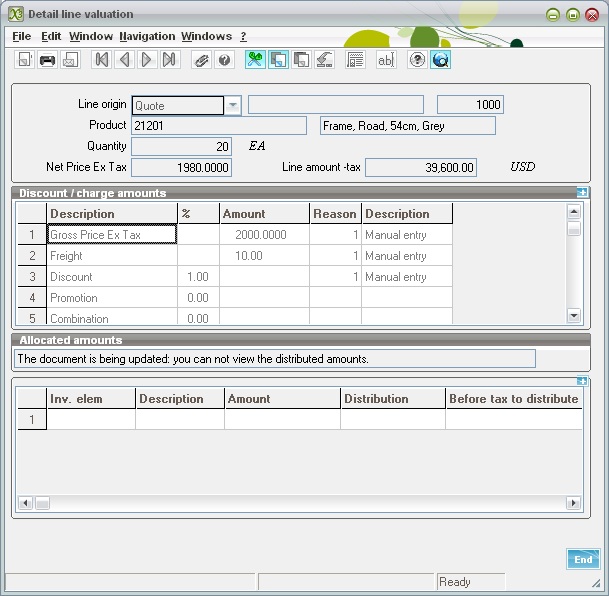The height and width of the screenshot is (596, 609).
Task: Click right arrow of horizontal scrollbar
Action: [x=574, y=503]
